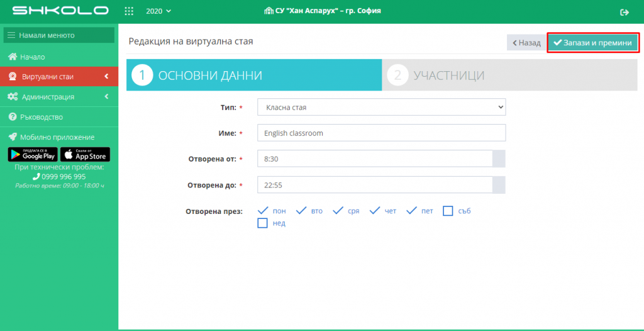Click Намали менюто to collapse sidebar
The height and width of the screenshot is (331, 644).
tap(59, 35)
